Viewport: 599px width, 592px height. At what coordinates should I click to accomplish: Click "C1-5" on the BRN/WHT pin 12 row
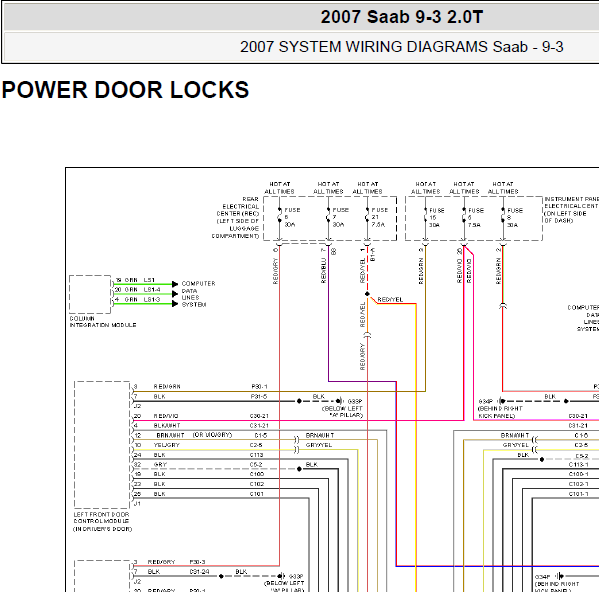click(x=261, y=435)
